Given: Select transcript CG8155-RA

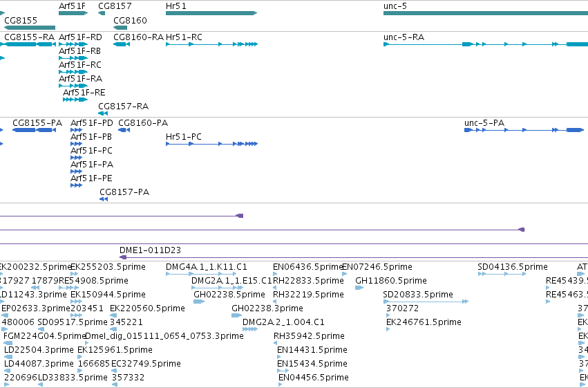Looking at the screenshot, I should coord(30,44).
